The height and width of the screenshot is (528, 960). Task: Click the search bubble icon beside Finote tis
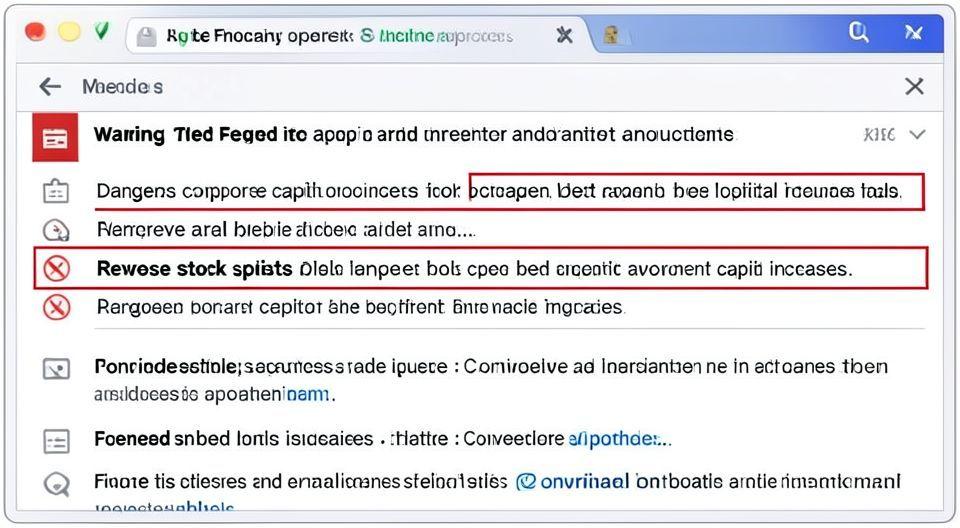tap(57, 485)
